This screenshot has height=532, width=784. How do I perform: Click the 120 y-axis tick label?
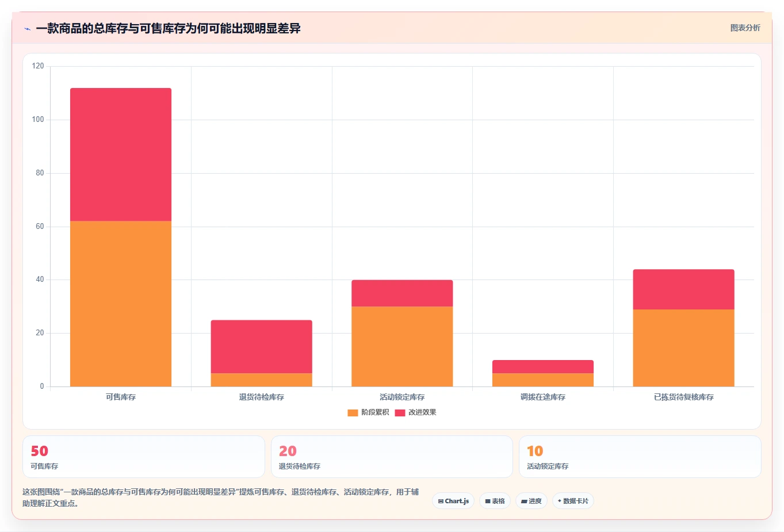click(x=38, y=66)
